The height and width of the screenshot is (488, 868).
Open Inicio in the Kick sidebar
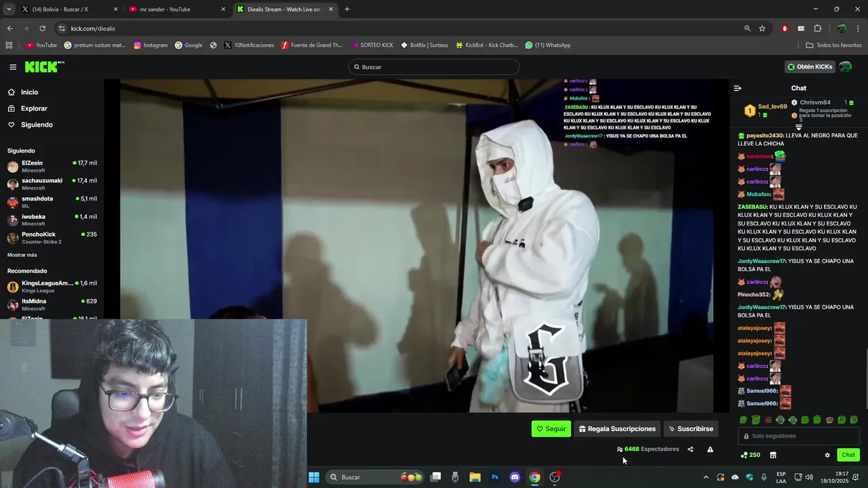(29, 92)
